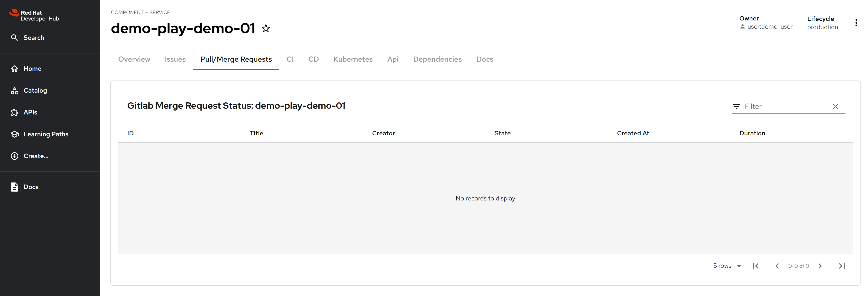Switch to the Dependencies tab
868x296 pixels.
pos(437,59)
